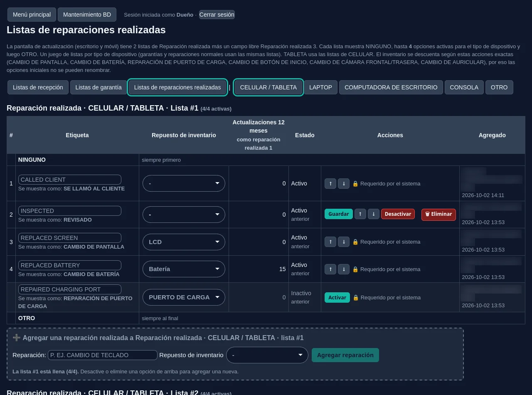532x395 pixels.
Task: Edit the REPLACED SCREEN label field
Action: [x=70, y=238]
